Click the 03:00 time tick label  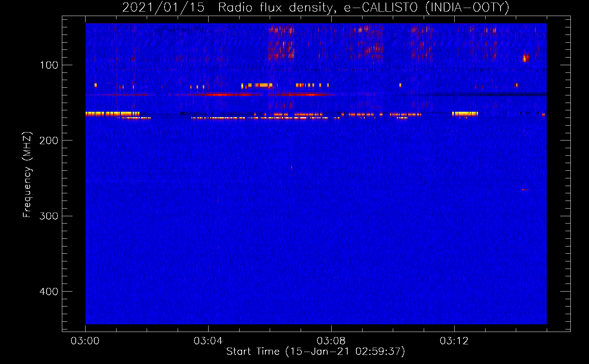pos(85,341)
